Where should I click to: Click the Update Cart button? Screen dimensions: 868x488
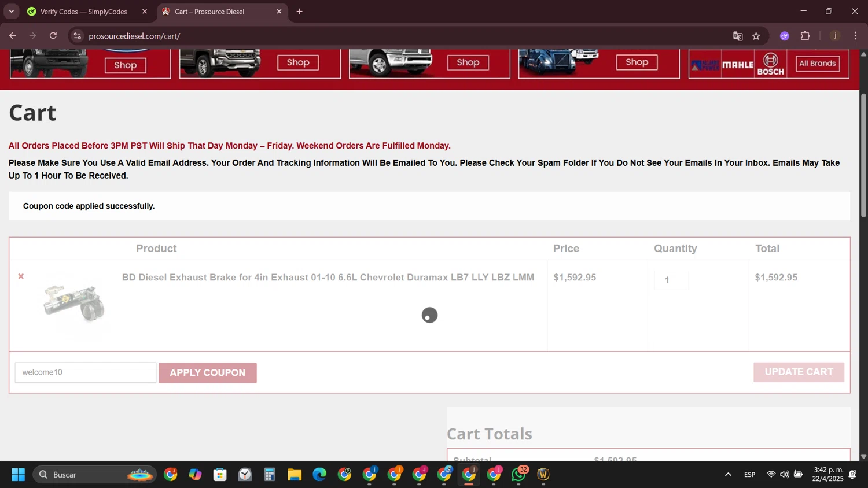pyautogui.click(x=799, y=372)
